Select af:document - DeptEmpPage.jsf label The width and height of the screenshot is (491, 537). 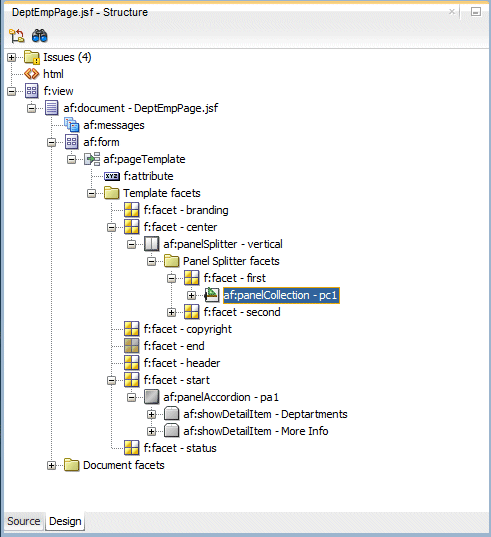tap(141, 109)
